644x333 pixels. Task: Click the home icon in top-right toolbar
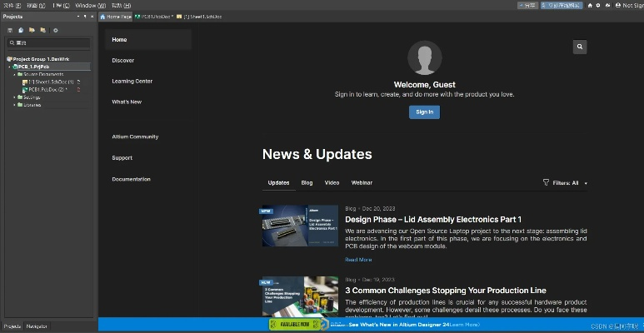pyautogui.click(x=590, y=5)
